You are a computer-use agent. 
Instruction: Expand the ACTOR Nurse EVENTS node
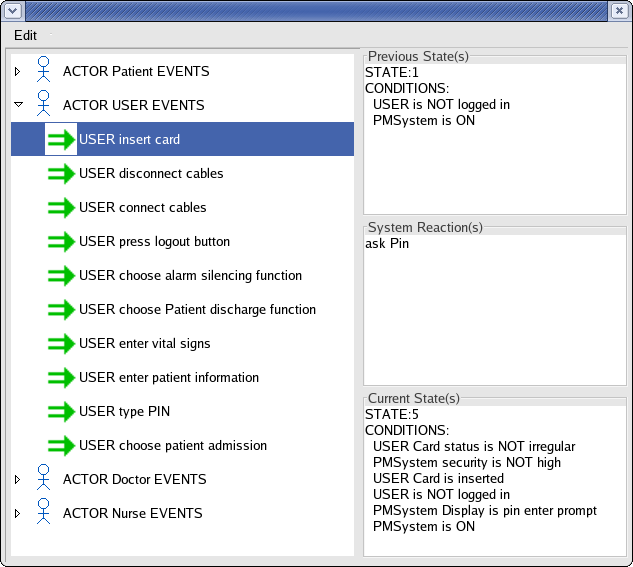coord(17,514)
